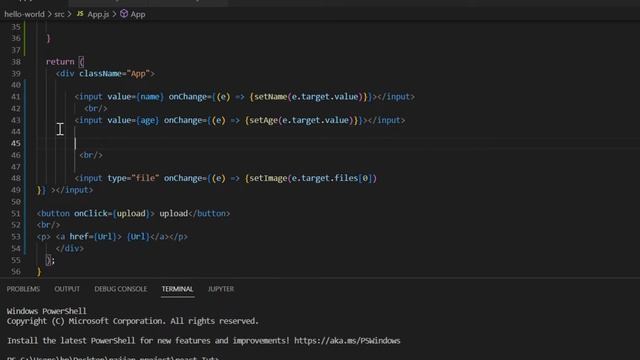
Task: Click line number 48 in gutter
Action: click(x=16, y=178)
